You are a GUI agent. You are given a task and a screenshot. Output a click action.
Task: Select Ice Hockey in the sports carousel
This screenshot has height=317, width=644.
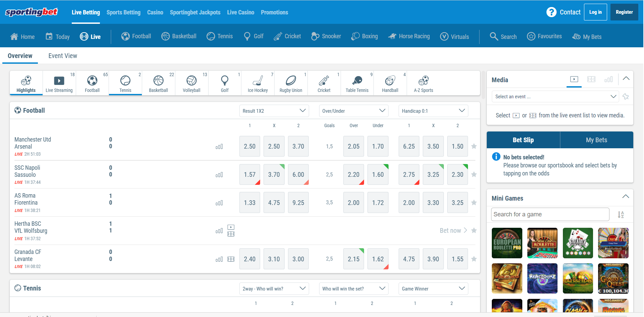click(258, 83)
